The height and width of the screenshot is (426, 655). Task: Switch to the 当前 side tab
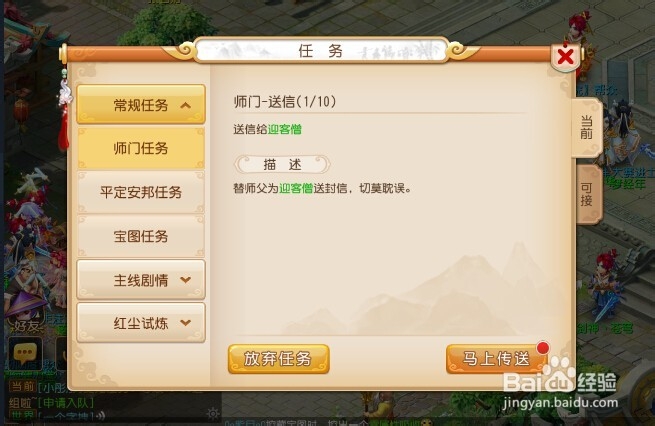click(x=587, y=128)
